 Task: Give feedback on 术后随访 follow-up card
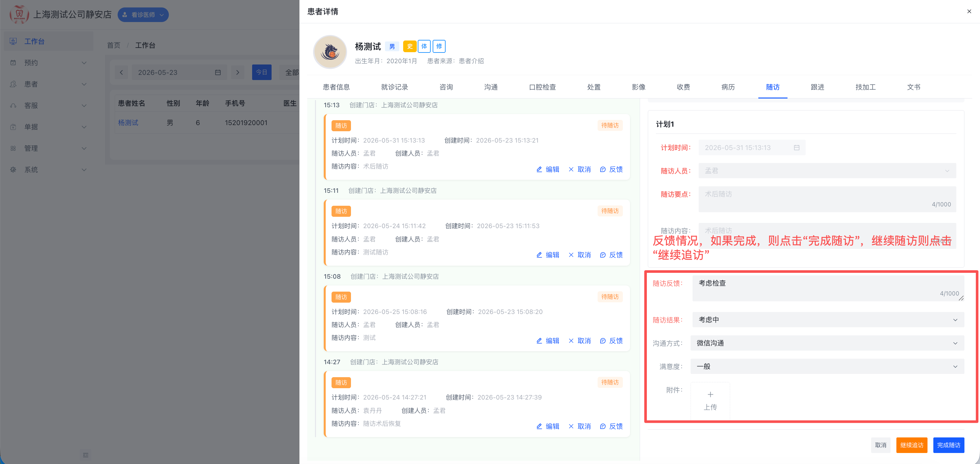[x=611, y=169]
